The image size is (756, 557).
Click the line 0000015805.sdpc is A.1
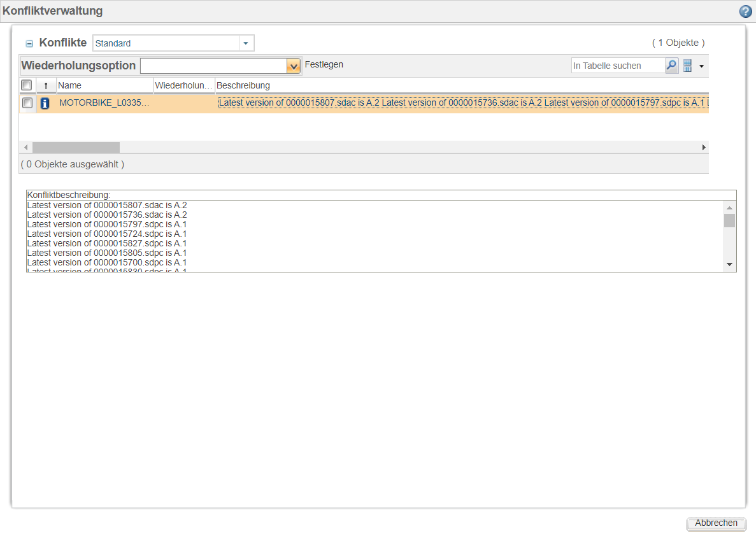click(x=107, y=253)
